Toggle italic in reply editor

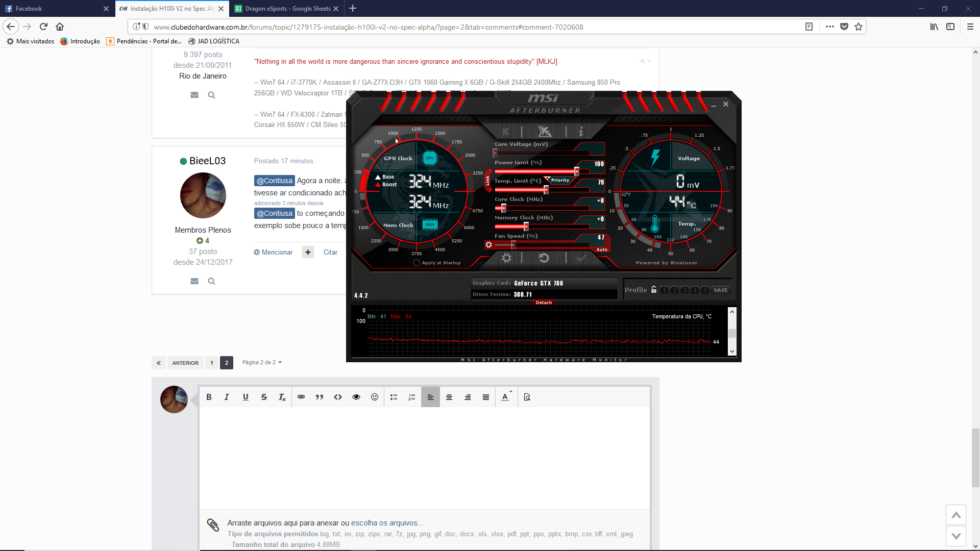click(227, 397)
